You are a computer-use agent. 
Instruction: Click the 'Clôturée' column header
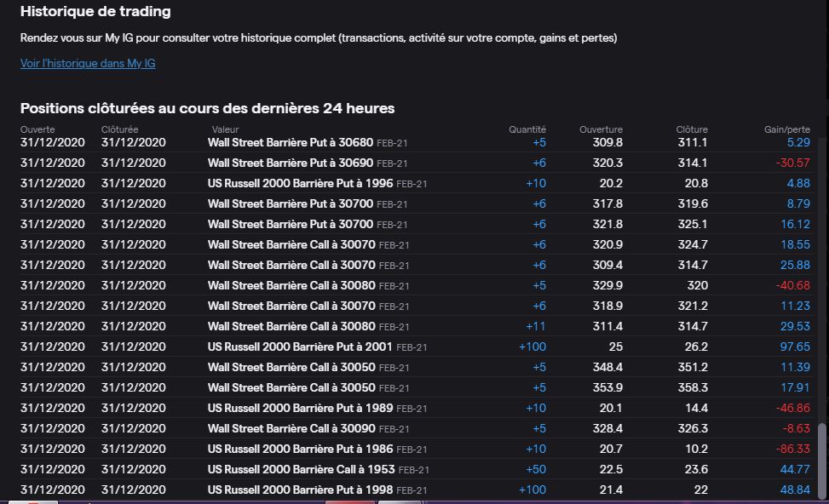tap(119, 129)
